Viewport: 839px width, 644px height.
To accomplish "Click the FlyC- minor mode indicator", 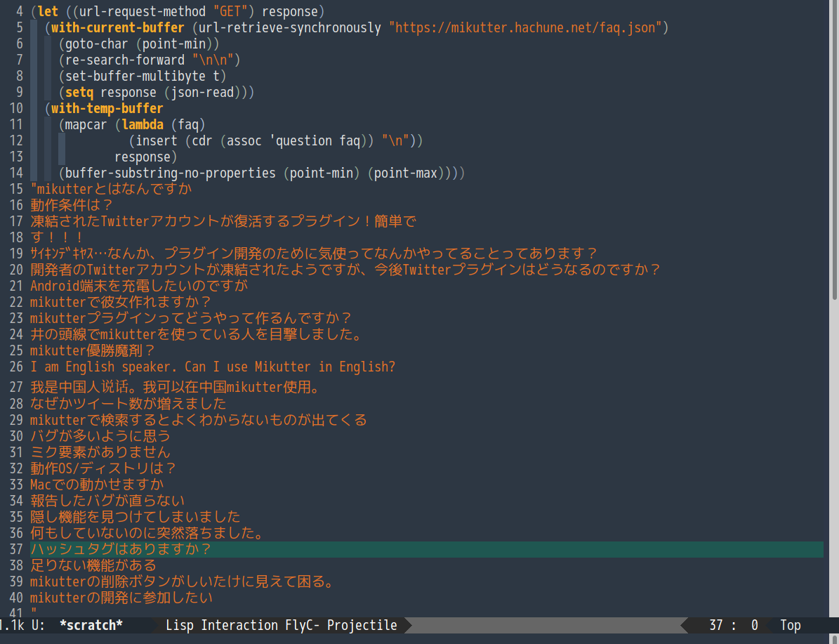I will point(303,625).
